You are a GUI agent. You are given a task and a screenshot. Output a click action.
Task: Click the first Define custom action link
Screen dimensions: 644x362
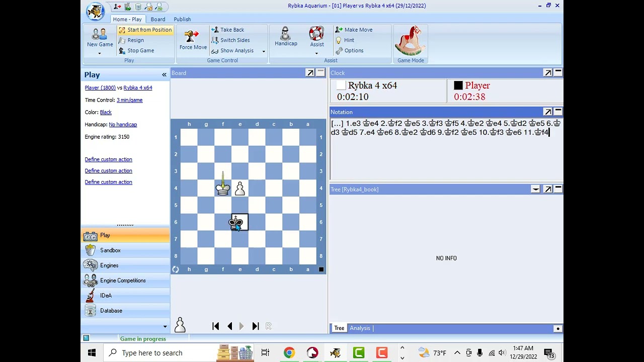coord(108,159)
